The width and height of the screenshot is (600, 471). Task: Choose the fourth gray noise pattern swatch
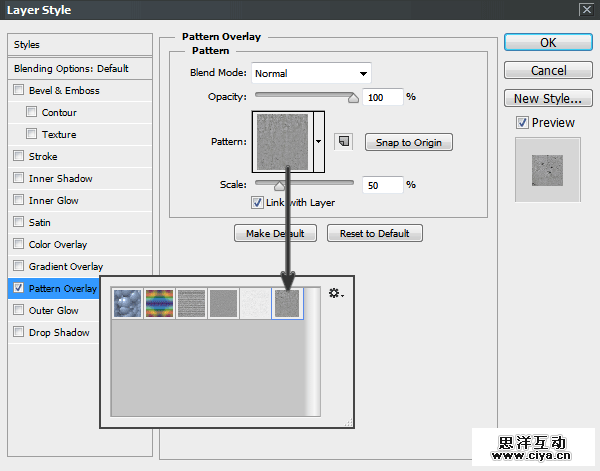tap(224, 303)
